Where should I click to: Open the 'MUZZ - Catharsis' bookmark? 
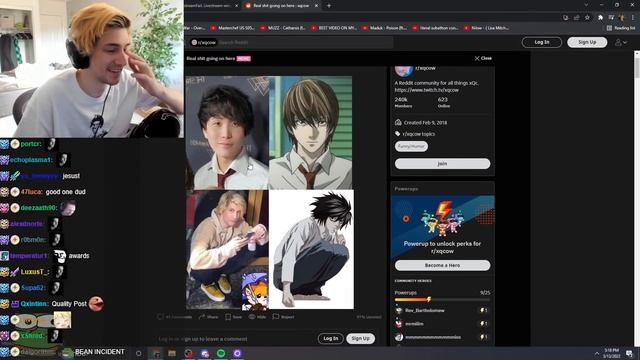click(283, 28)
